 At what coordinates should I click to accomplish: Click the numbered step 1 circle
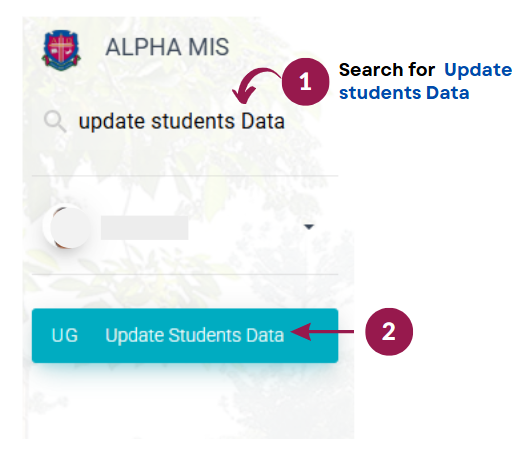tap(305, 82)
